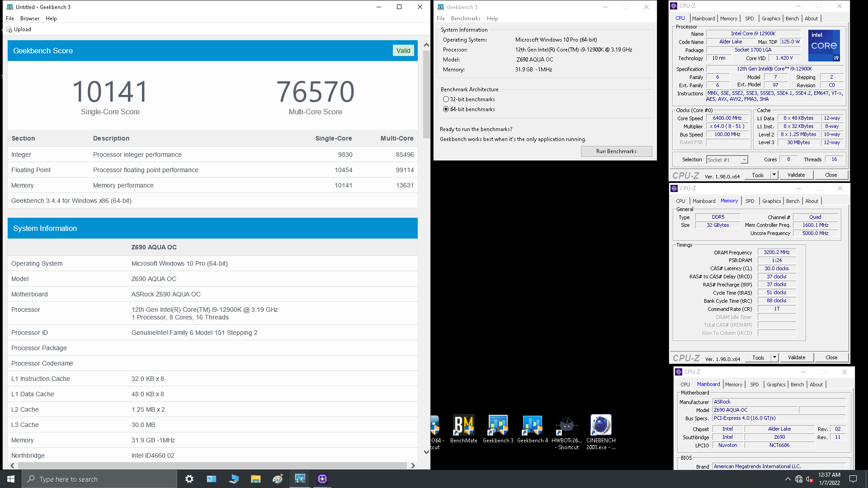The image size is (868, 488).
Task: Click the Intel Core i9 logo in CPU-Z
Action: click(x=824, y=45)
